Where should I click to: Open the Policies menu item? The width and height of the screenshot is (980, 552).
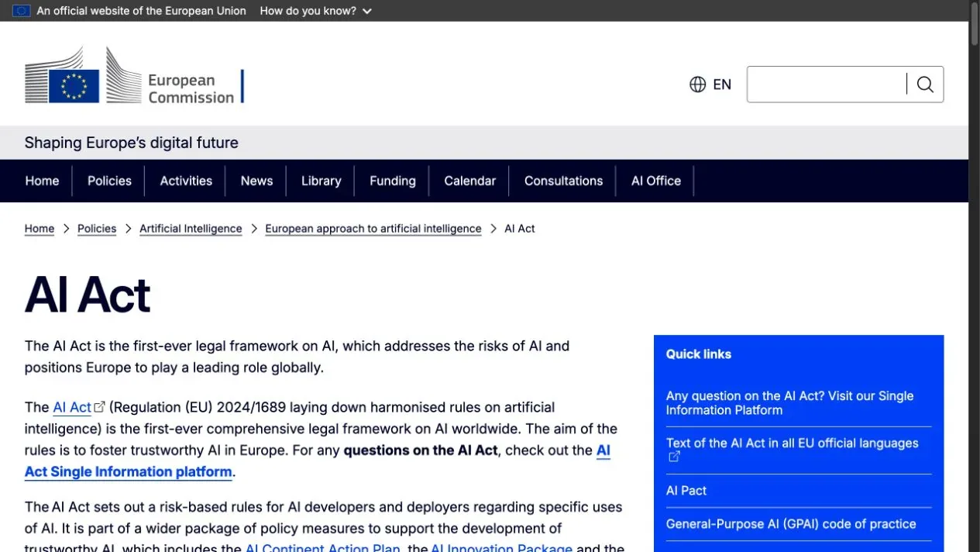point(109,181)
